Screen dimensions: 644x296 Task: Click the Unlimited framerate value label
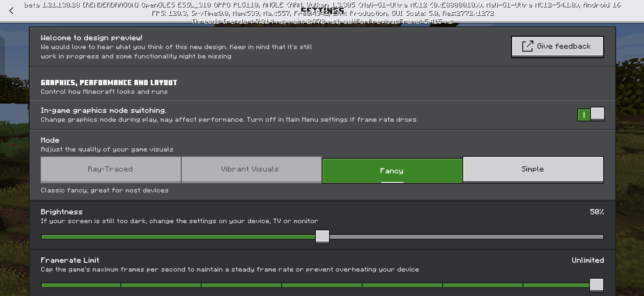pos(588,260)
